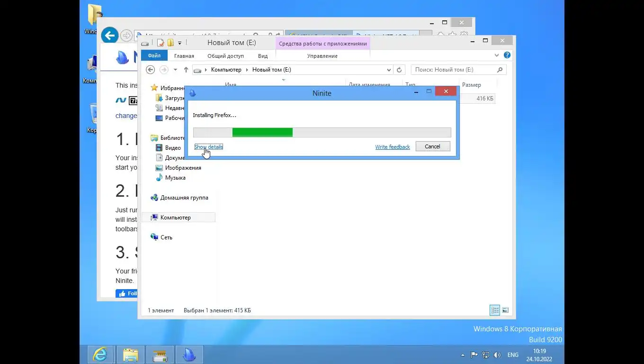This screenshot has height=364, width=644.
Task: Select Средства работы с приложениями contextual tab
Action: (322, 44)
